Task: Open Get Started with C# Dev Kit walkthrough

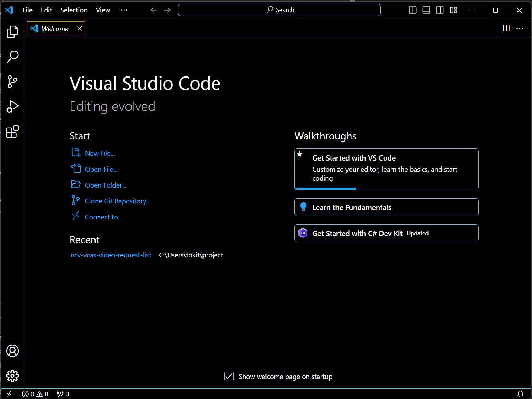Action: point(386,233)
